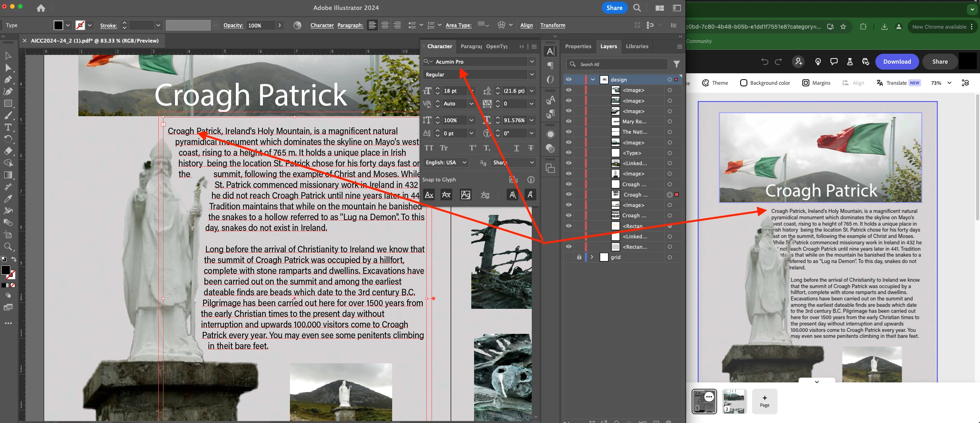Hide the 'Mary Ro...' layer item
Image resolution: width=980 pixels, height=423 pixels.
coord(569,121)
